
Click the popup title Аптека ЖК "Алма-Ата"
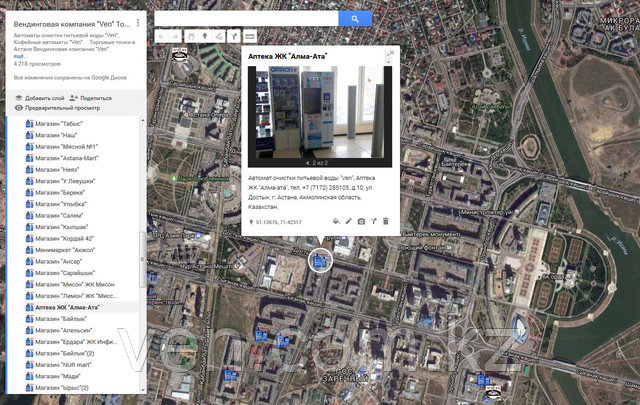(288, 56)
